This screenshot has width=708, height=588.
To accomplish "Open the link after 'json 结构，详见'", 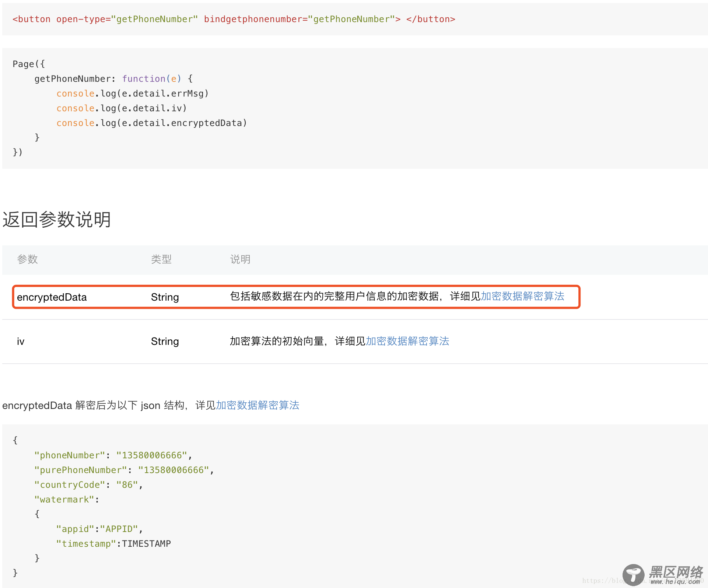I will pos(257,405).
